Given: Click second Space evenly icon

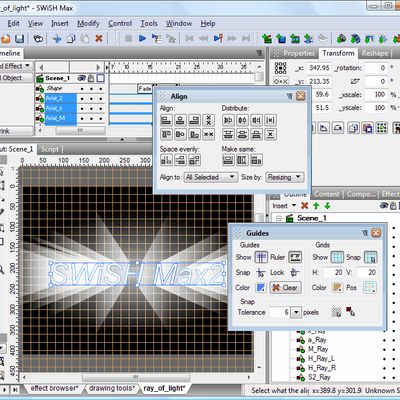Looking at the screenshot, I should point(180,160).
